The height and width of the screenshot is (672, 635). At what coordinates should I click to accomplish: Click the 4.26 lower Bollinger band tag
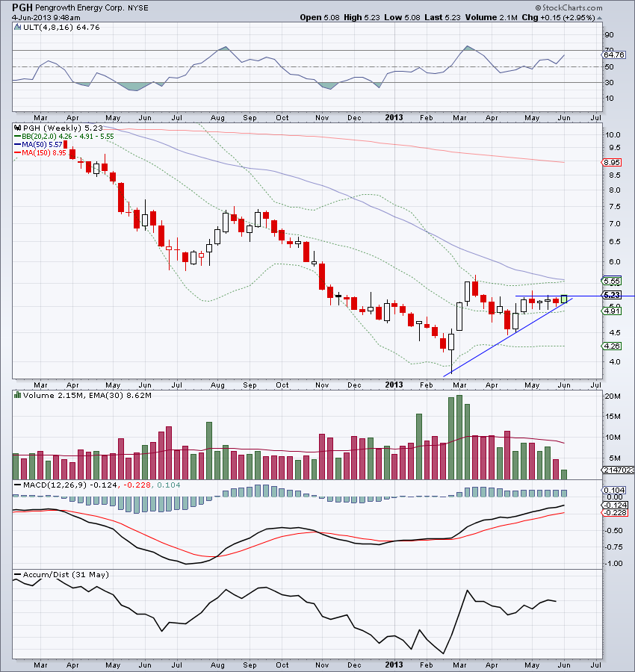(613, 346)
